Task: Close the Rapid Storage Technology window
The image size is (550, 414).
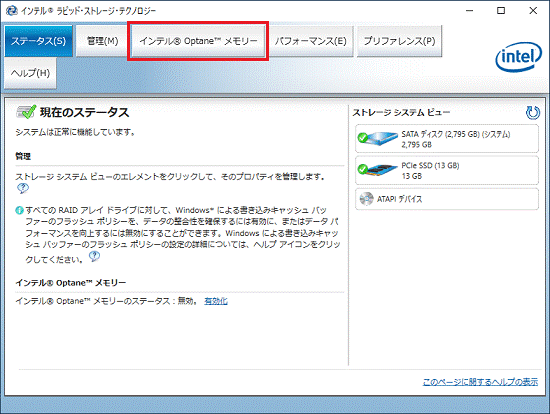Action: [x=533, y=11]
